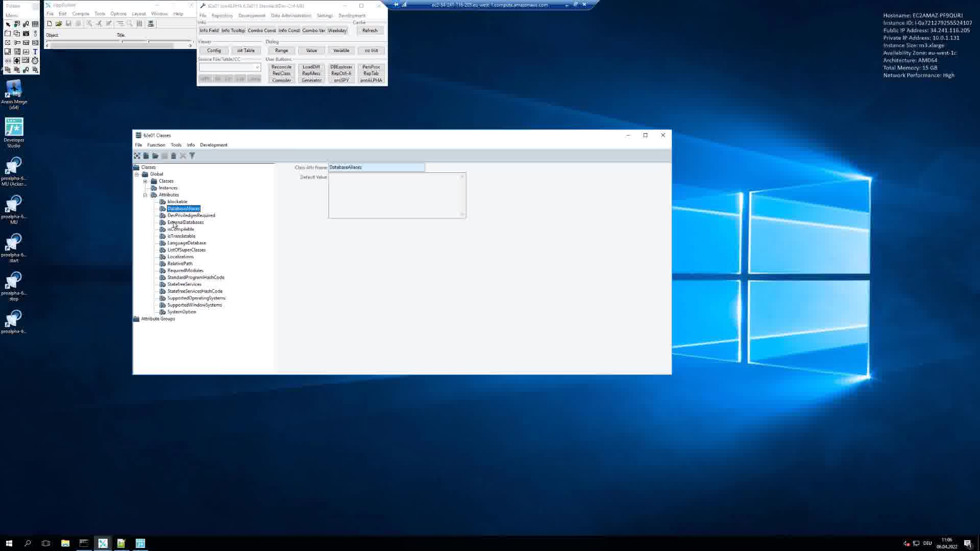
Task: Select the text 'T' tool in the Palette
Action: click(x=35, y=52)
